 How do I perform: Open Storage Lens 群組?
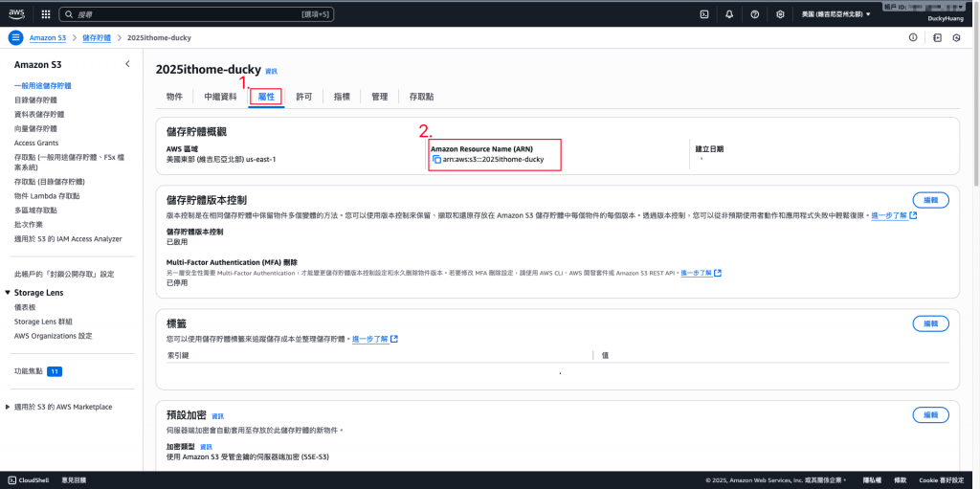(43, 322)
